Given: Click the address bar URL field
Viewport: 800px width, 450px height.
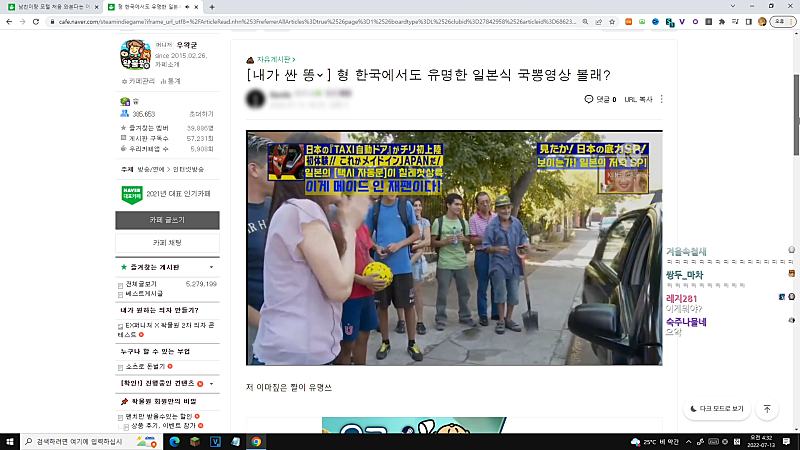Looking at the screenshot, I should [x=316, y=22].
